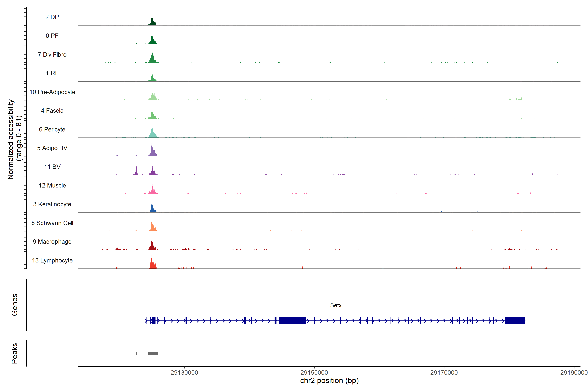Screen dimensions: 588x392
Task: Click the 2 DP track label
Action: coord(52,17)
